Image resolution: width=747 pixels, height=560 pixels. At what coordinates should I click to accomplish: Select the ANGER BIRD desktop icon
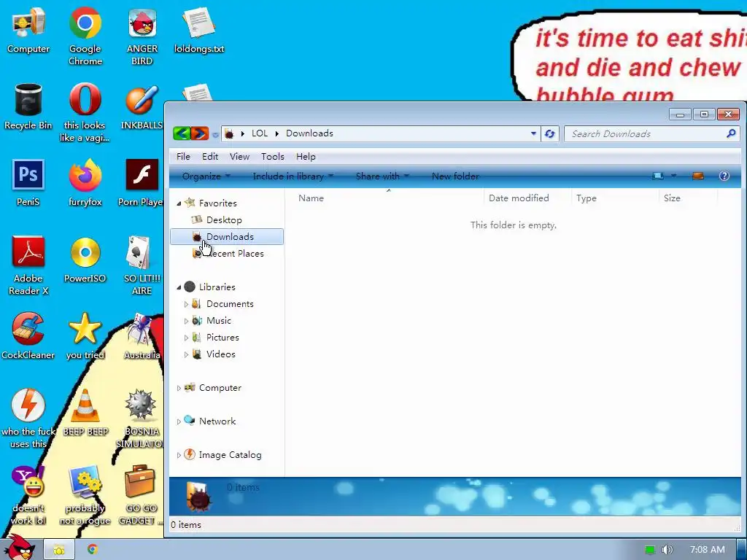point(142,36)
